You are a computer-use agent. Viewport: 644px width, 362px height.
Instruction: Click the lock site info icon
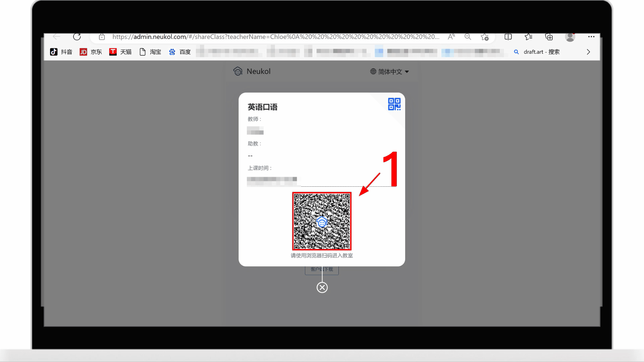tap(102, 37)
